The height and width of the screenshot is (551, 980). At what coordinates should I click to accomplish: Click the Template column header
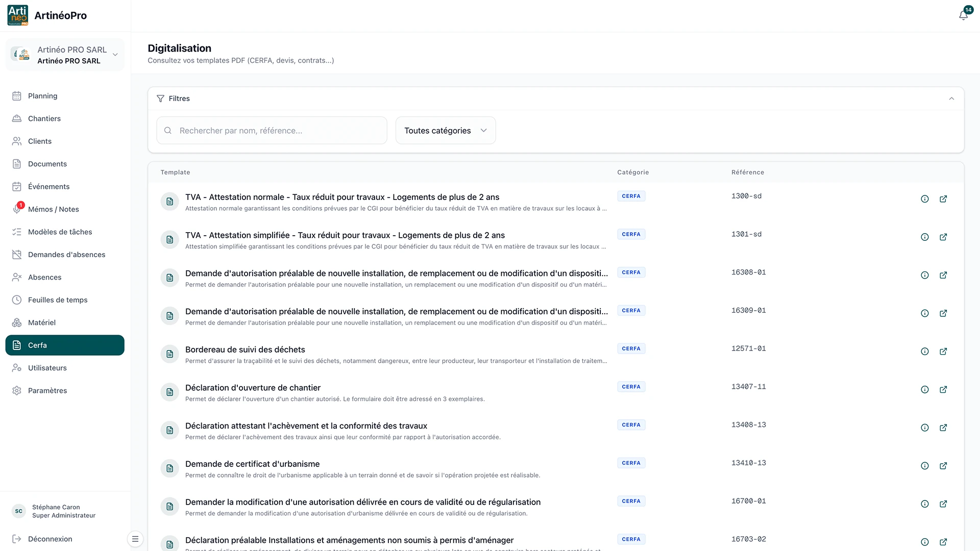coord(175,172)
